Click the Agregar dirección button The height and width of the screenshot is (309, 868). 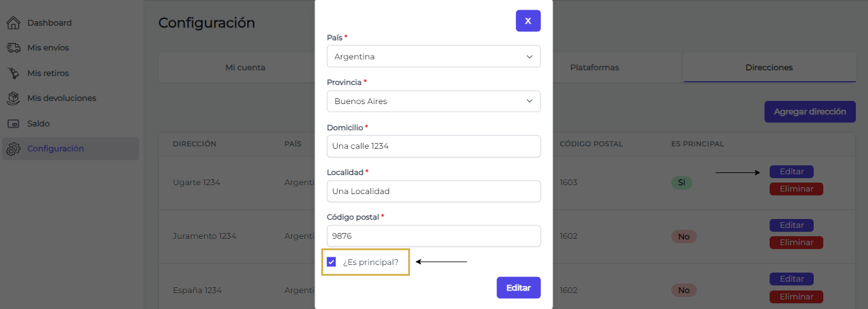click(x=810, y=112)
